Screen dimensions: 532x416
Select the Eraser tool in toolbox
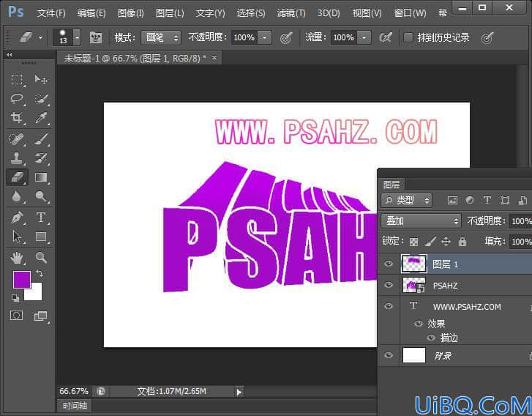tap(17, 177)
